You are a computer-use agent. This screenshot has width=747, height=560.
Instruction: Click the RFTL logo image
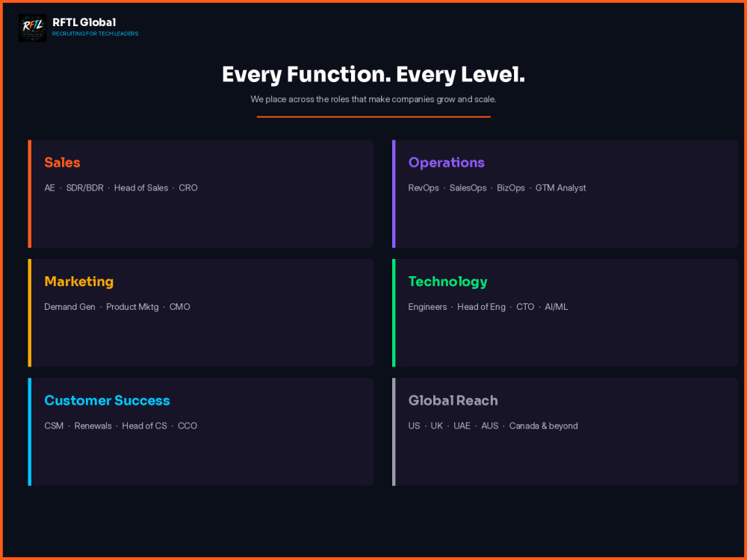(x=32, y=28)
